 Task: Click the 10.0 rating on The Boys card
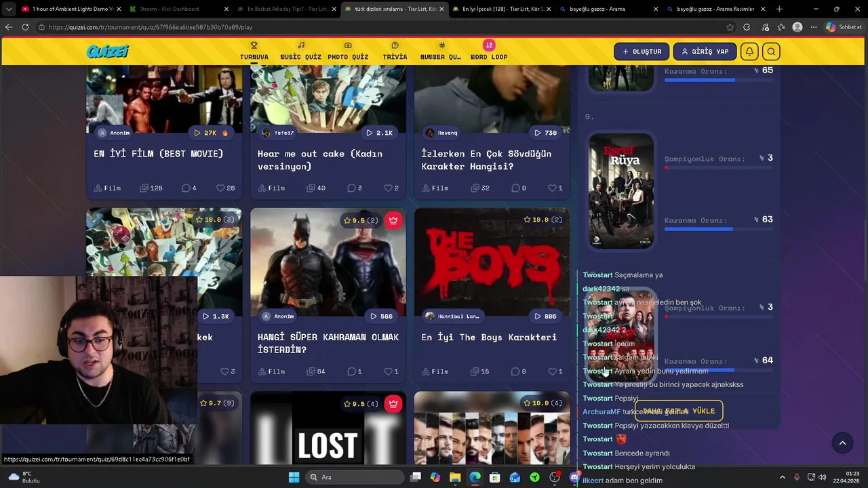click(542, 220)
